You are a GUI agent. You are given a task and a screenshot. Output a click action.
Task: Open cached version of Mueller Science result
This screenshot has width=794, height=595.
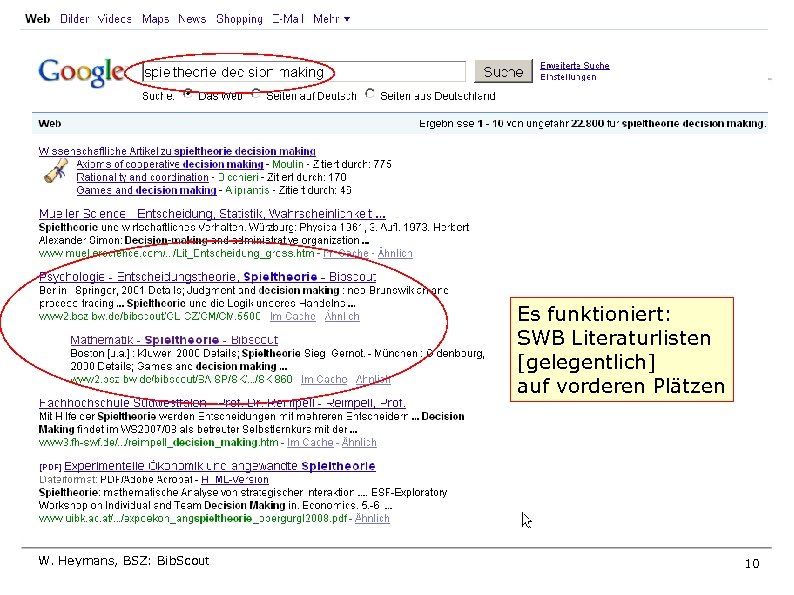point(346,253)
